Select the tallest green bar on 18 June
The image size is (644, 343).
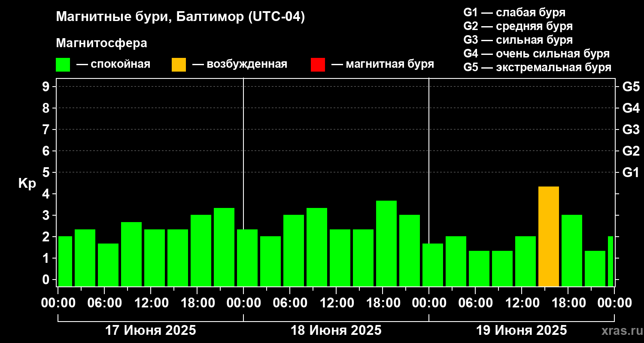(386, 244)
